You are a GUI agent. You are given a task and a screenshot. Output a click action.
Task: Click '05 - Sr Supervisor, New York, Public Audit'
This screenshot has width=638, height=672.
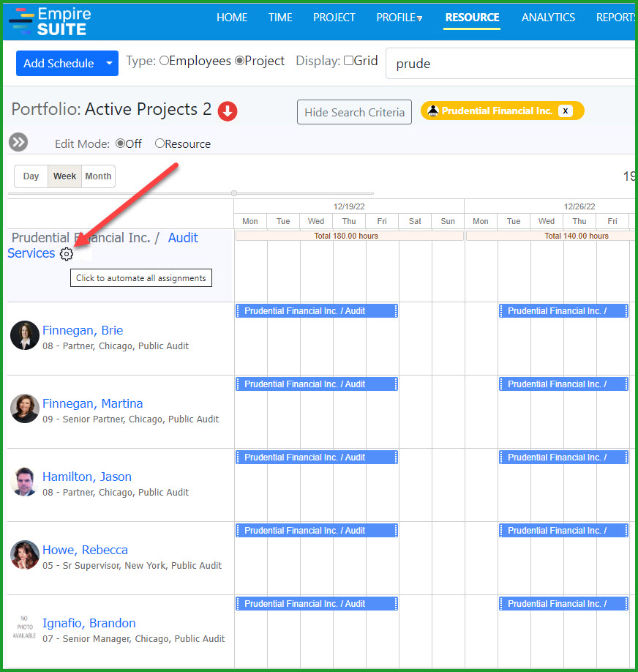pos(132,566)
